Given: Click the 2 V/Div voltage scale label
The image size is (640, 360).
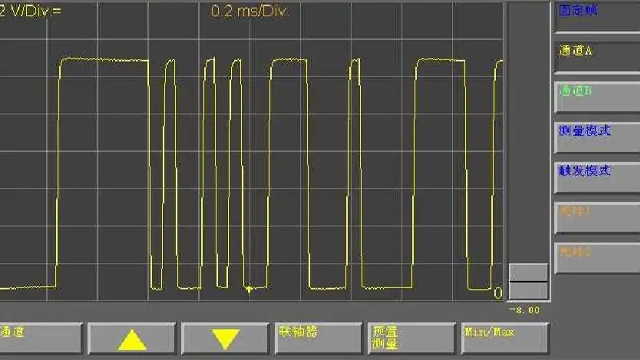Looking at the screenshot, I should pyautogui.click(x=31, y=11).
